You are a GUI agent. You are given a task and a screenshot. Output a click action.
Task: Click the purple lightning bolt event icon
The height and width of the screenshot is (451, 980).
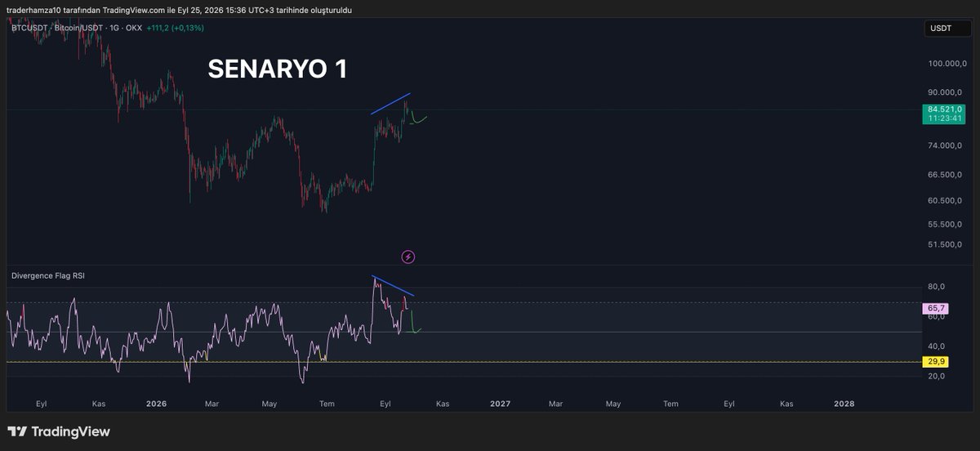pos(408,257)
